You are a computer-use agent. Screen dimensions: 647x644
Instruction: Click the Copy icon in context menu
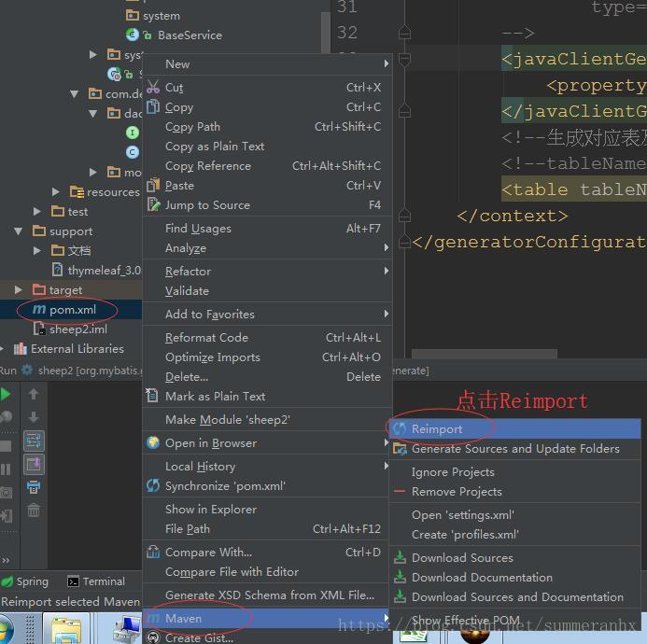153,106
